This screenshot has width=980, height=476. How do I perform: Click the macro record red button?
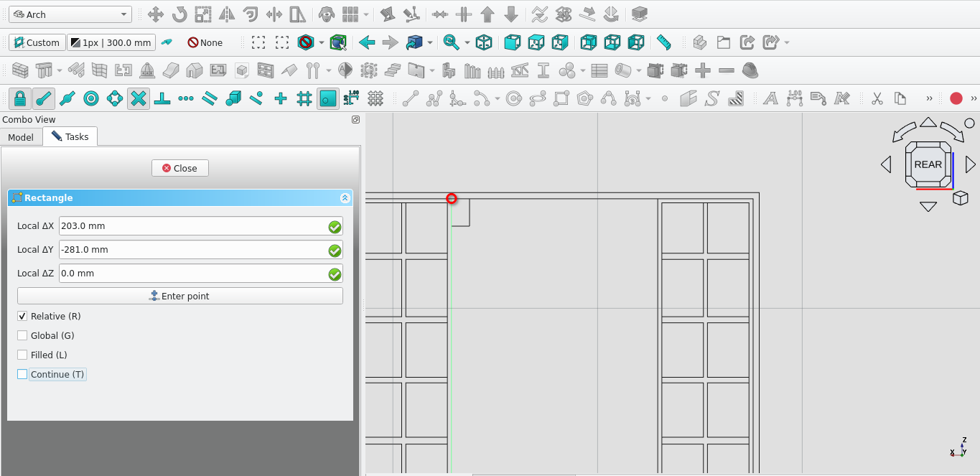pos(956,98)
